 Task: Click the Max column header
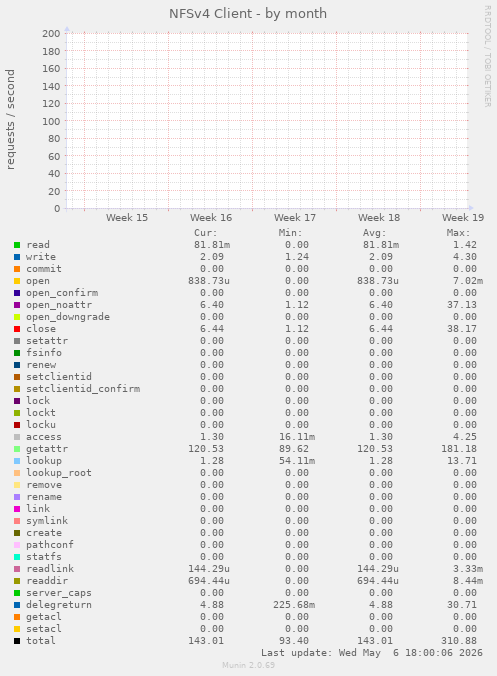pos(458,233)
